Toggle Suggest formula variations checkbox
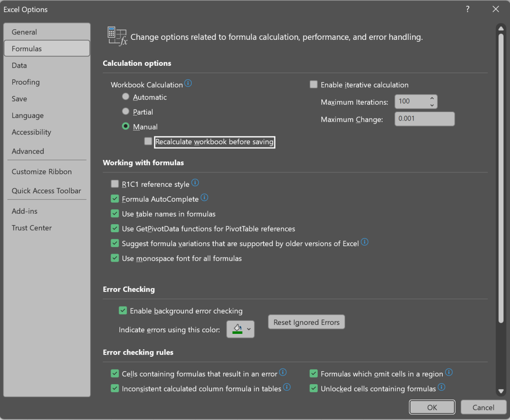Screen dimensions: 510x420 point(115,243)
